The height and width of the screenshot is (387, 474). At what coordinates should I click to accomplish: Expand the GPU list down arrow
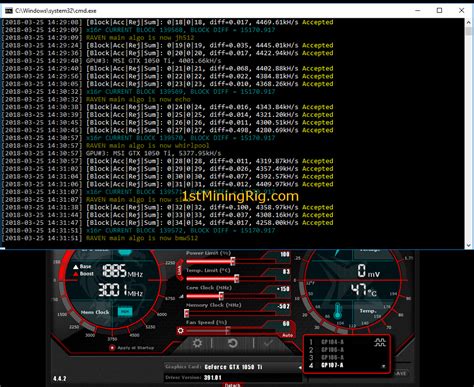coord(383,366)
